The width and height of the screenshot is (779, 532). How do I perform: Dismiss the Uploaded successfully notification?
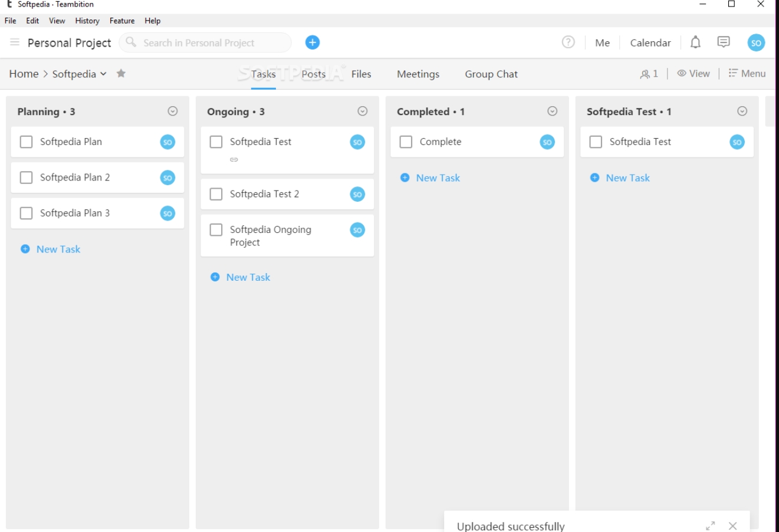732,526
